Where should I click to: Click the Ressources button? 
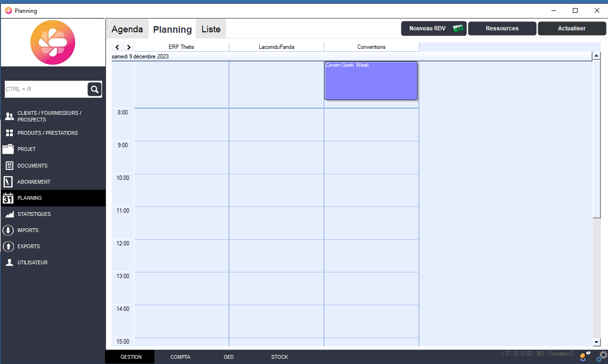coord(502,28)
